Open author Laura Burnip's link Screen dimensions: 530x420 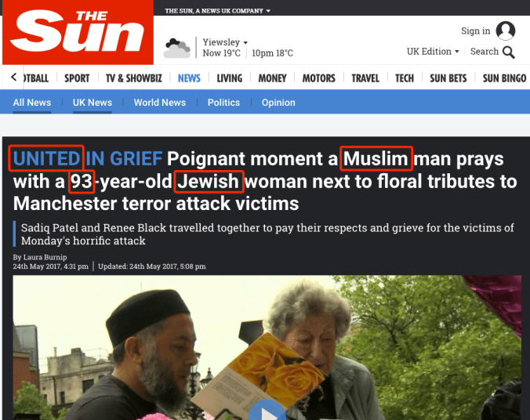tap(45, 257)
